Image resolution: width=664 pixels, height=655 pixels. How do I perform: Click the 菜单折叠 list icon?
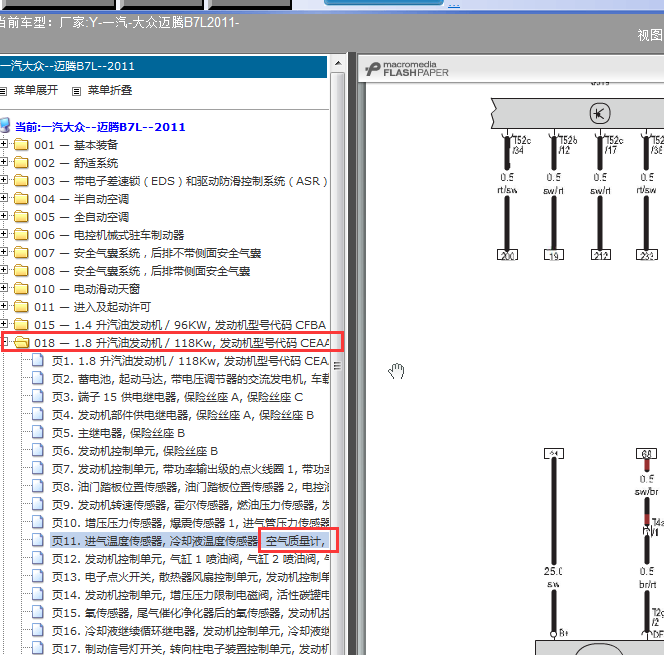[x=76, y=91]
